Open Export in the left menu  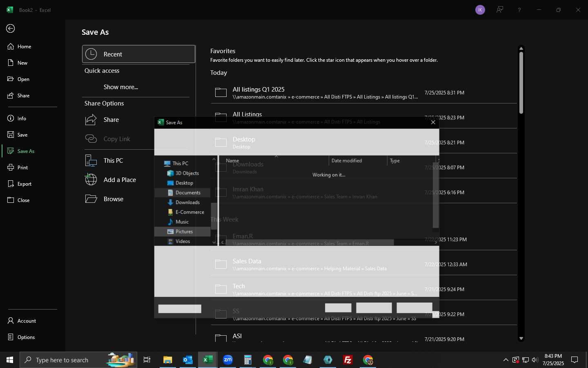pyautogui.click(x=33, y=184)
